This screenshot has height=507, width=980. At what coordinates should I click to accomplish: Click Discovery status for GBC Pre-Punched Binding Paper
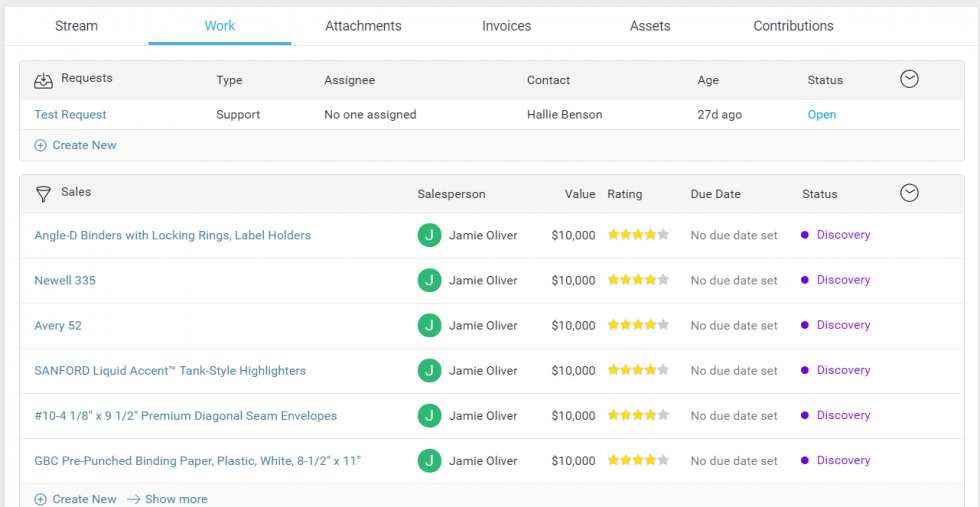pyautogui.click(x=843, y=460)
